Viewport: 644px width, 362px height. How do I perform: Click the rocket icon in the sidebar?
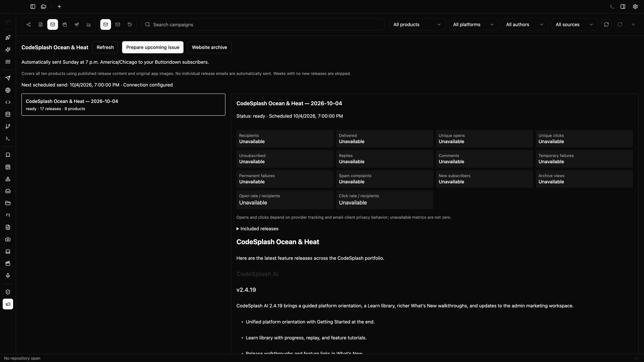coord(8,38)
